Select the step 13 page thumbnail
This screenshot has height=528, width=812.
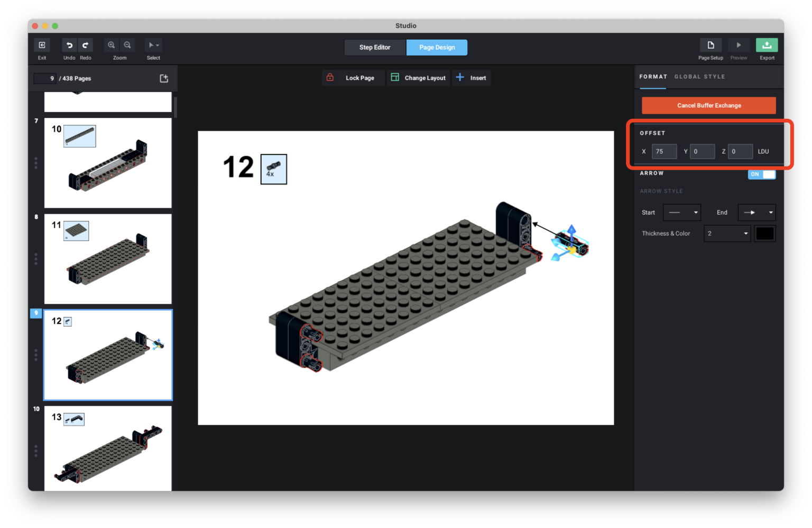108,448
